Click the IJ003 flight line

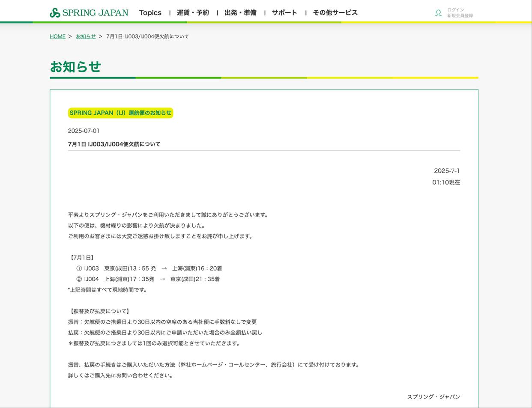(149, 268)
